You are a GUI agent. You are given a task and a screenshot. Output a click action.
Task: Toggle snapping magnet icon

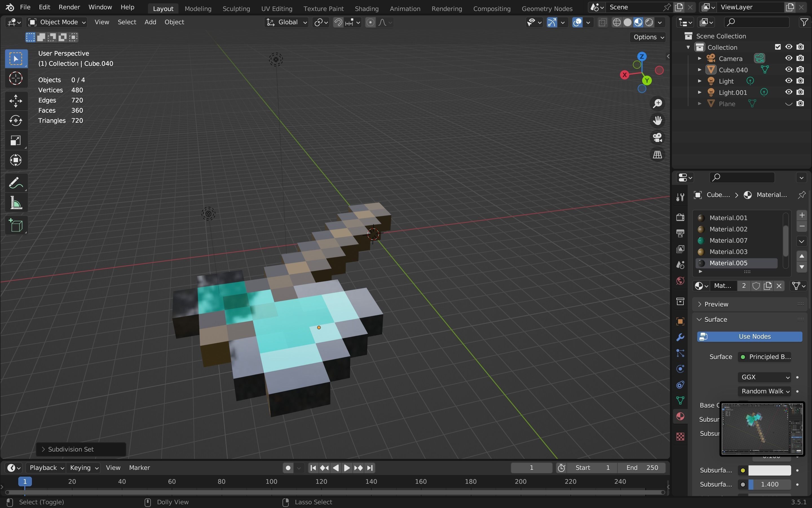pyautogui.click(x=338, y=22)
